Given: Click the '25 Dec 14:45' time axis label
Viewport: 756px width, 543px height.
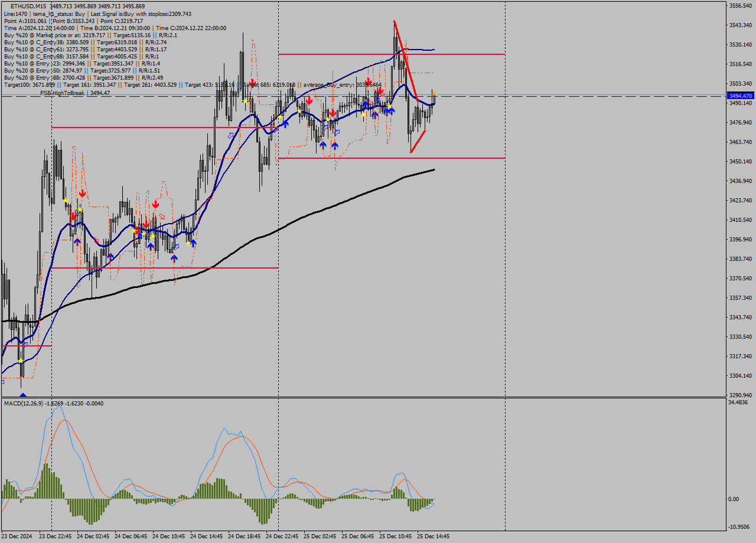Looking at the screenshot, I should 434,537.
